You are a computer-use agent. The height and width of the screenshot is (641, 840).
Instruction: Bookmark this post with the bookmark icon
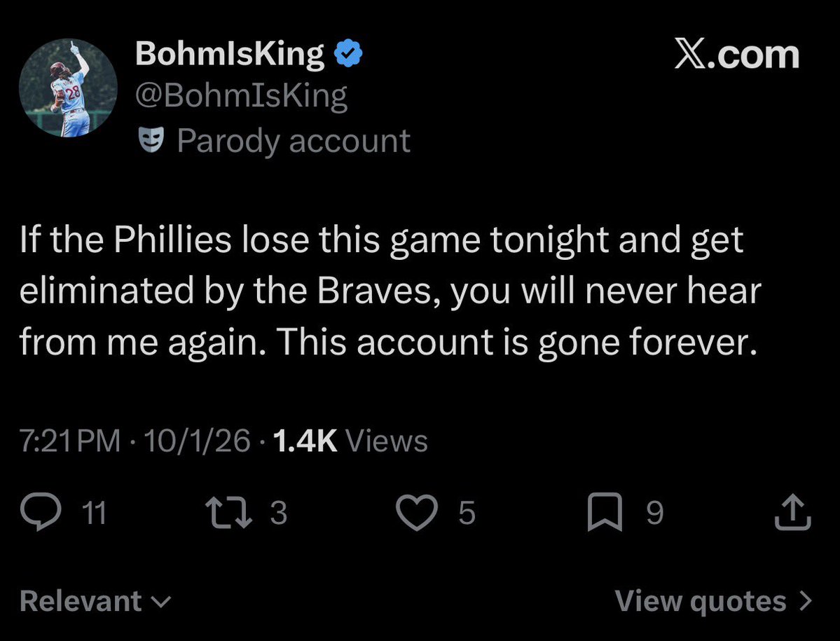(605, 512)
